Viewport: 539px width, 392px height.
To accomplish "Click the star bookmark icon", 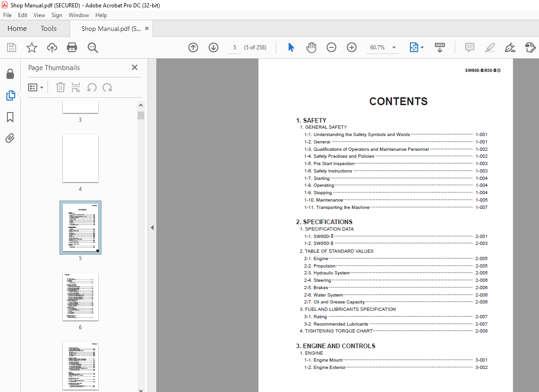I will pos(32,48).
